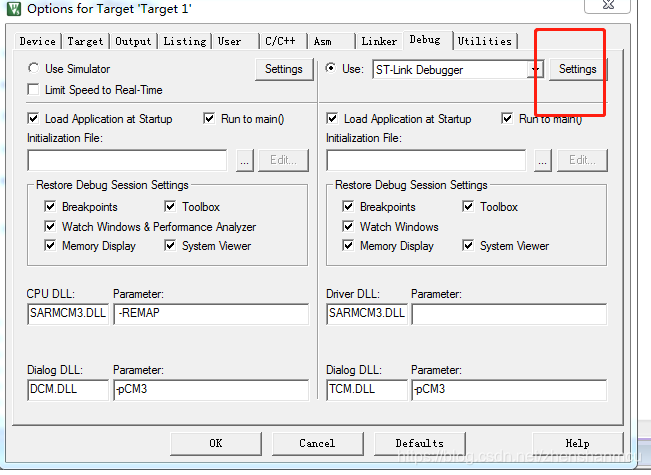Image resolution: width=651 pixels, height=475 pixels.
Task: Restore settings with Defaults button
Action: coord(420,443)
